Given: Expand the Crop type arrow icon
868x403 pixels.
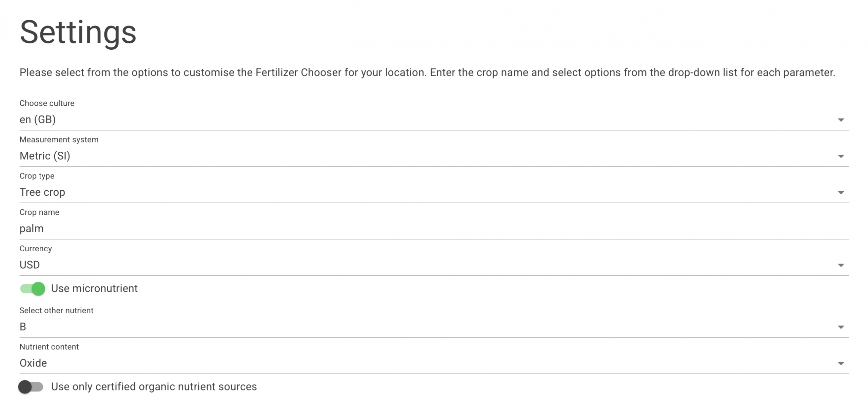Looking at the screenshot, I should [841, 193].
